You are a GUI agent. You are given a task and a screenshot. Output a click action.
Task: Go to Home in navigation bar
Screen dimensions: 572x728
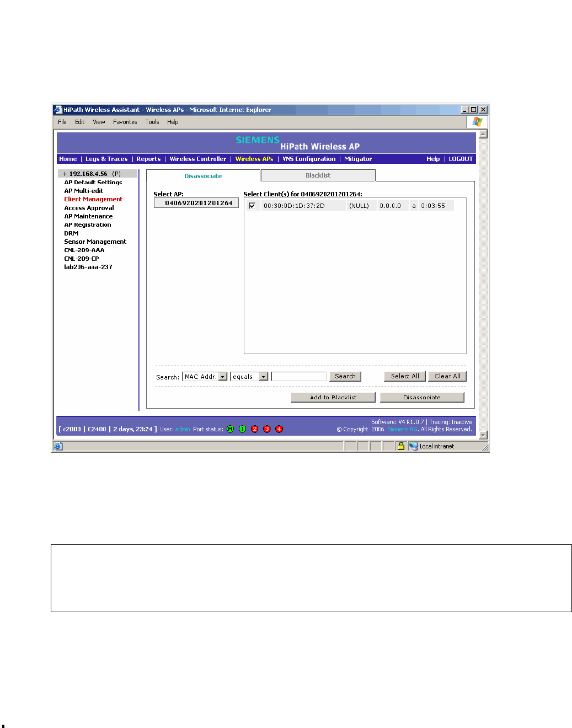tap(68, 159)
